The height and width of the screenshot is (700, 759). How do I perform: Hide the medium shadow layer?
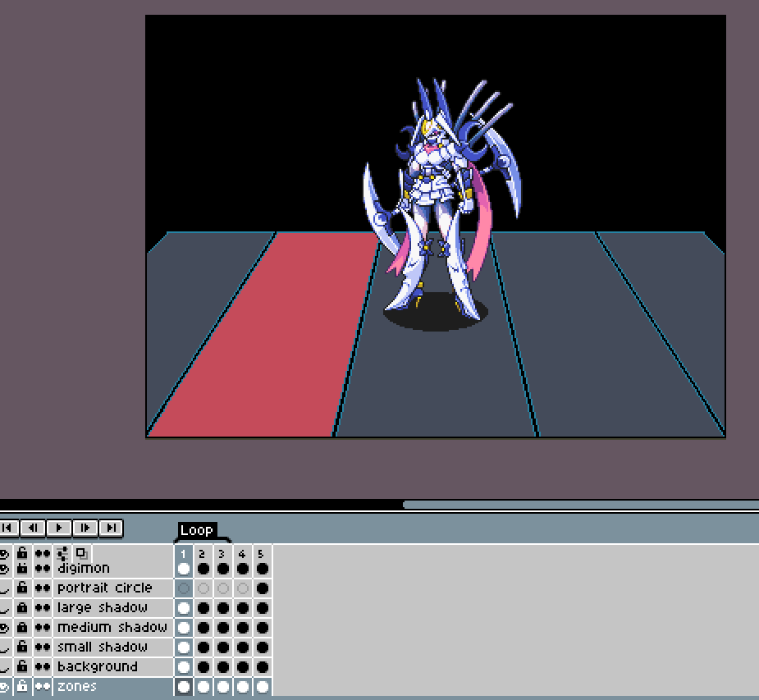coord(4,628)
